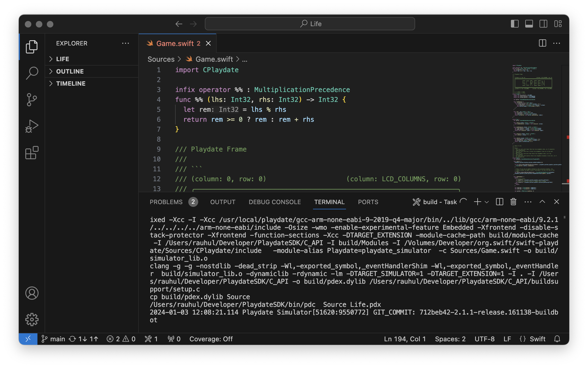Open the Explorer view in activity bar
Screen dimensions: 588x368
click(32, 47)
